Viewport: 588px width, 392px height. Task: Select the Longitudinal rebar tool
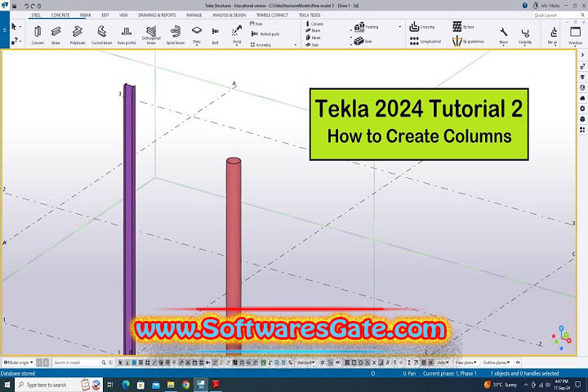tap(425, 42)
